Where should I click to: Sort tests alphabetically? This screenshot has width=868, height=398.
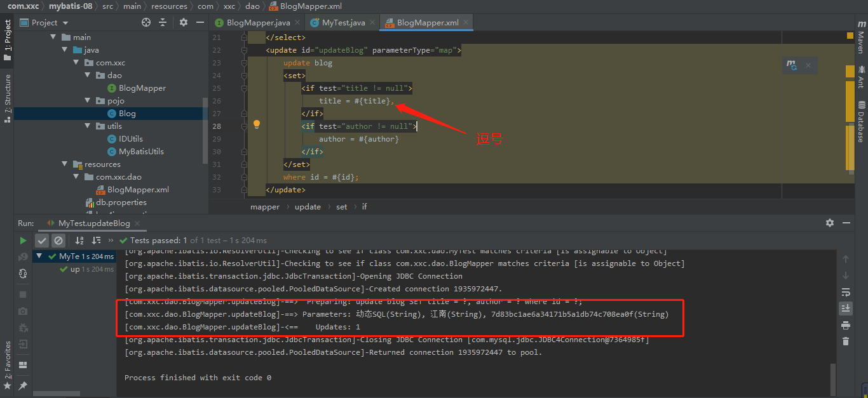pos(79,241)
